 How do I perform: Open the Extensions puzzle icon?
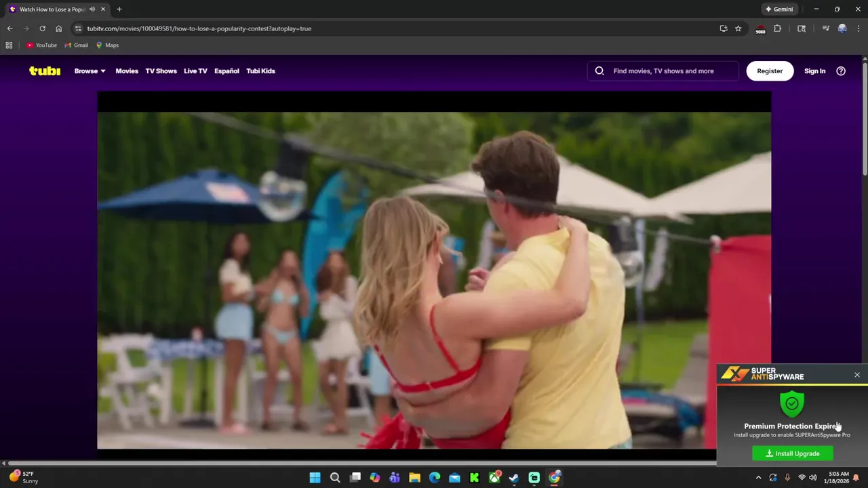[777, 28]
